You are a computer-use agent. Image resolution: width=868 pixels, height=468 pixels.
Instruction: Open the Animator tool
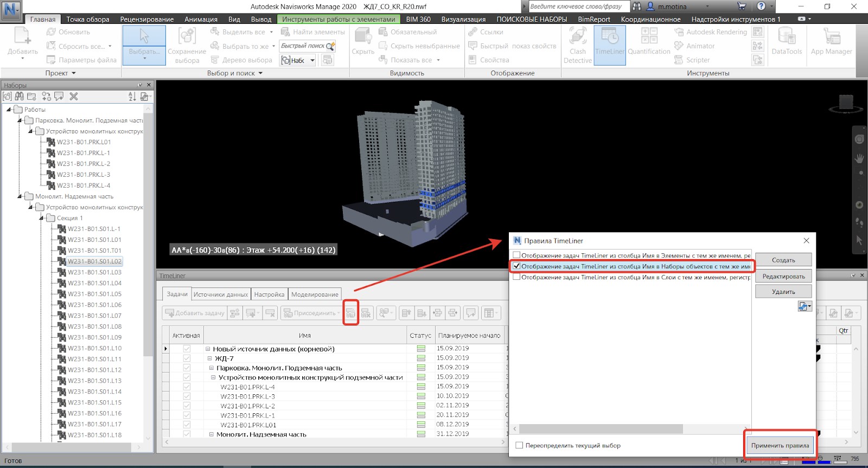694,46
